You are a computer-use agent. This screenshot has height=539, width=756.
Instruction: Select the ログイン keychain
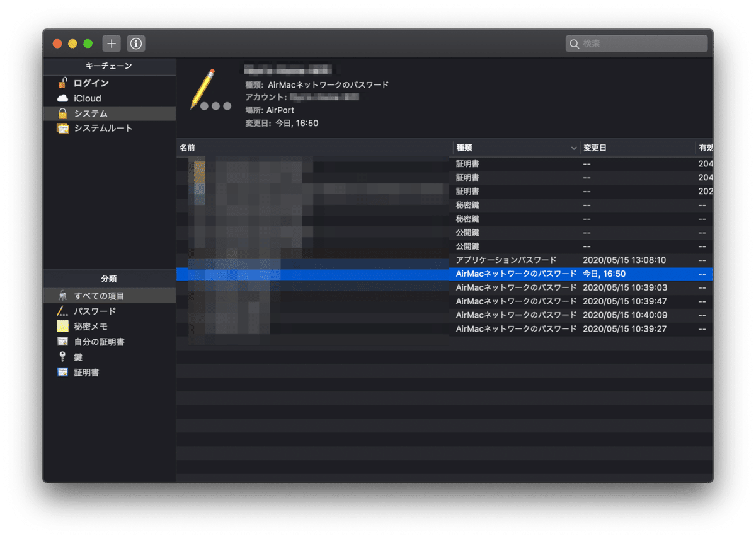pyautogui.click(x=109, y=83)
